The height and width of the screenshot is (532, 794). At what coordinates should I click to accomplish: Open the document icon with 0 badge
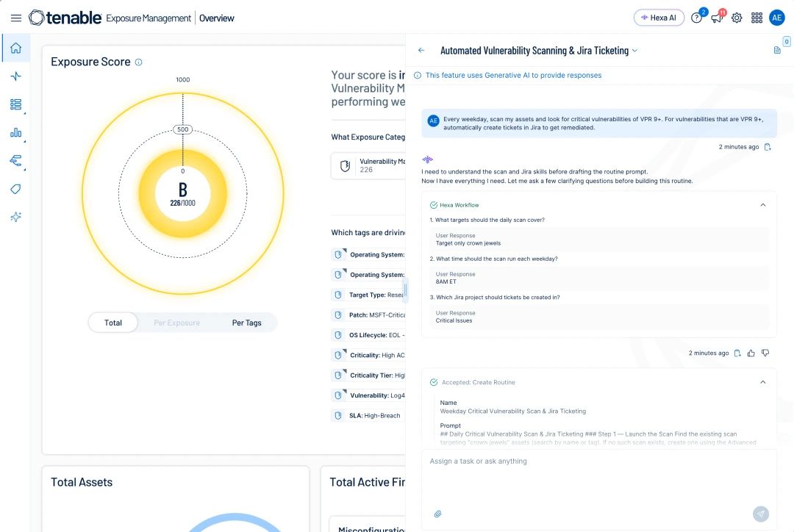click(x=777, y=50)
